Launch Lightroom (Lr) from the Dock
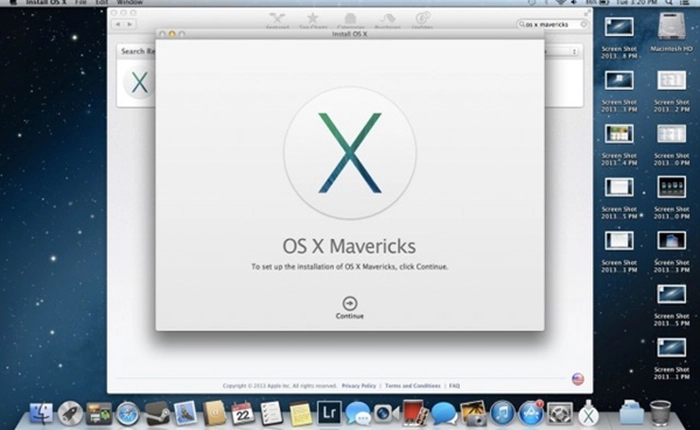 329,413
